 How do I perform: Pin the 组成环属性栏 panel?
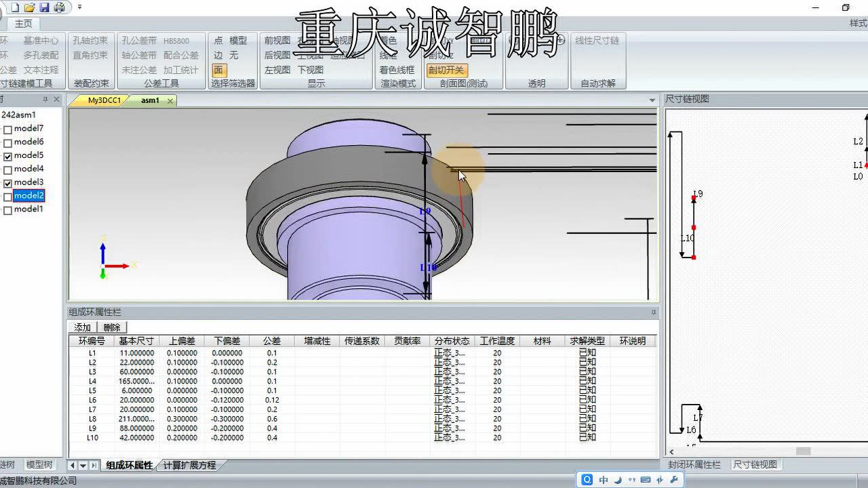654,312
